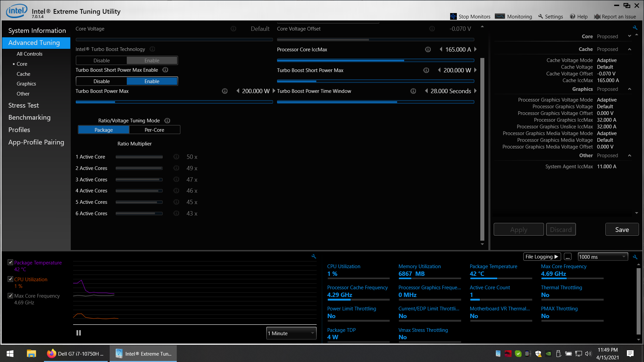
Task: Click the Stop Monitors waveform icon
Action: tap(453, 16)
